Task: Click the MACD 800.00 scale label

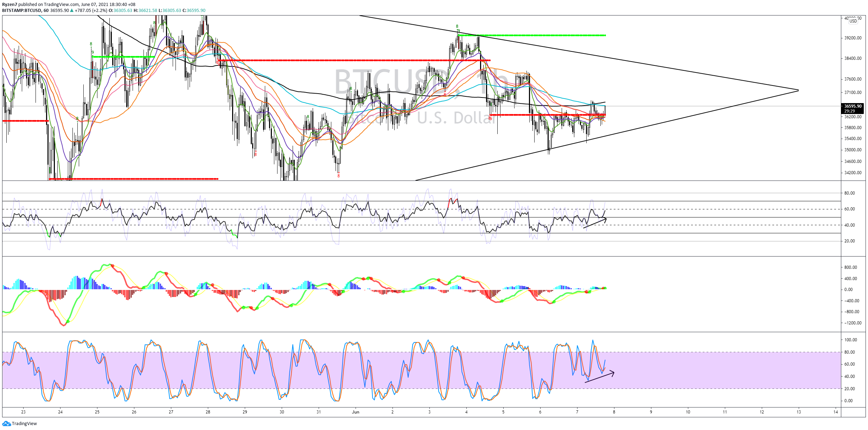Action: click(850, 267)
